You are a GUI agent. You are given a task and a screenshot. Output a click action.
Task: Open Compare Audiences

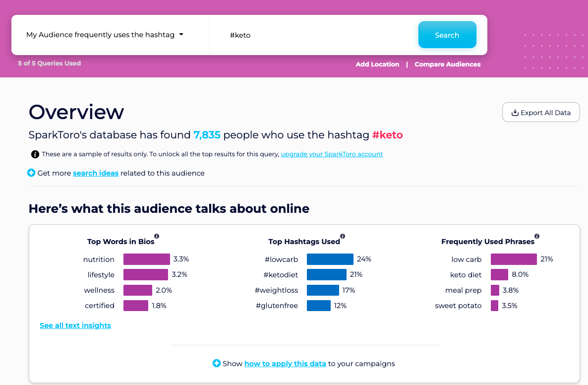[447, 64]
